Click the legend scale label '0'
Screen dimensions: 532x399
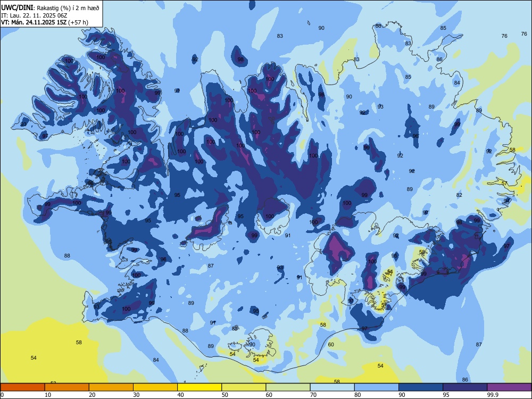[2, 395]
